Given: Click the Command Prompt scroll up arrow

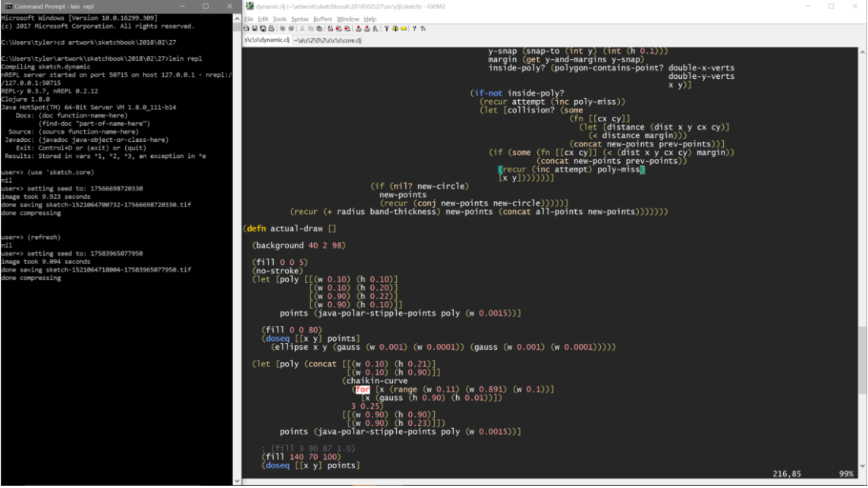Looking at the screenshot, I should 237,18.
